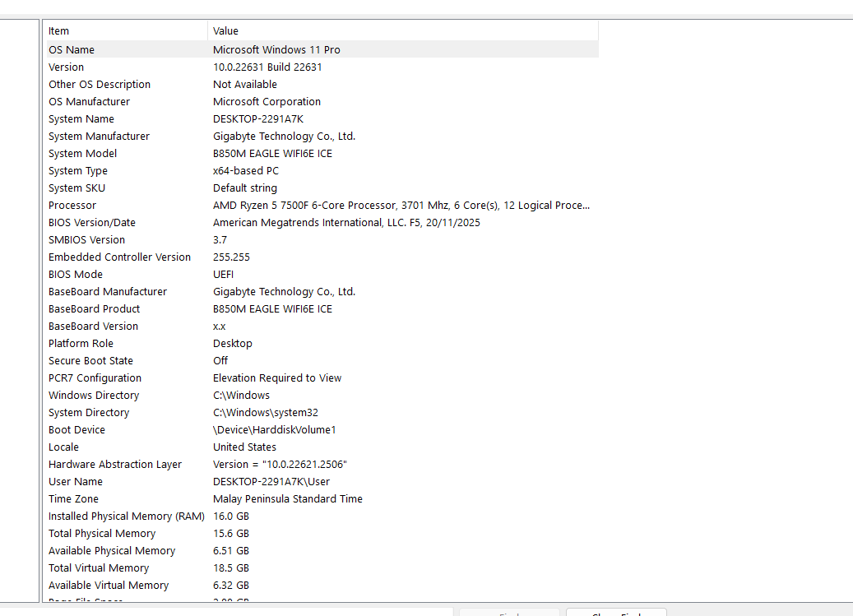Click the System Name value DESKTOP-2291A7K
853x616 pixels.
point(257,119)
